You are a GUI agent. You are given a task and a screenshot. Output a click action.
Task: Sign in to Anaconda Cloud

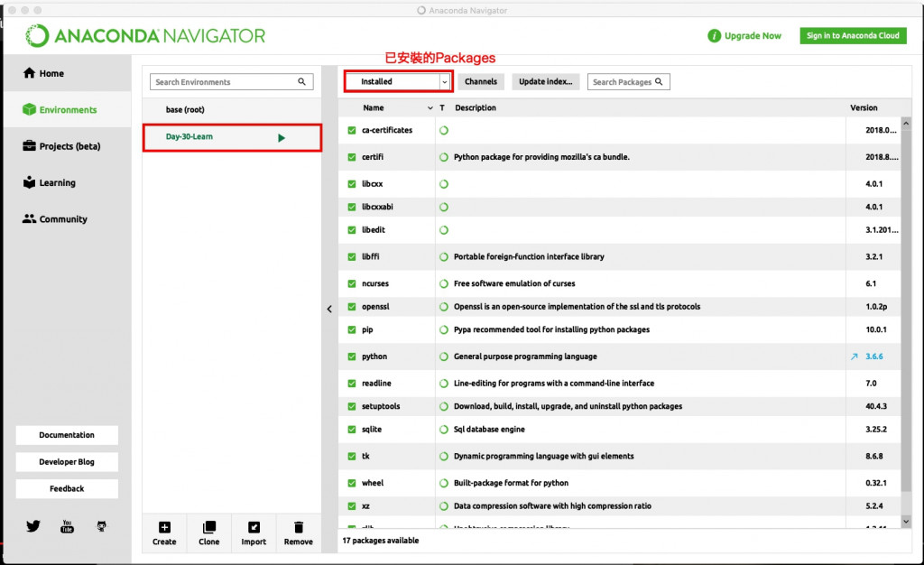853,35
